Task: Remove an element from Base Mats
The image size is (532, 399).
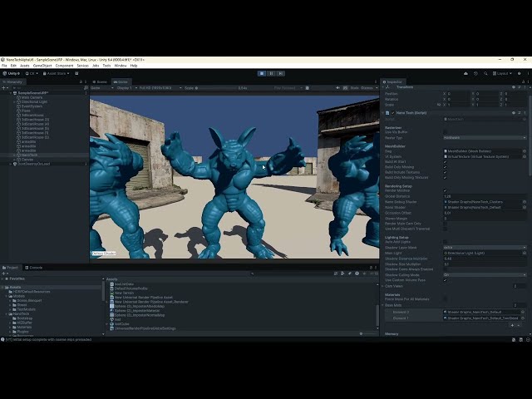Action: click(519, 325)
